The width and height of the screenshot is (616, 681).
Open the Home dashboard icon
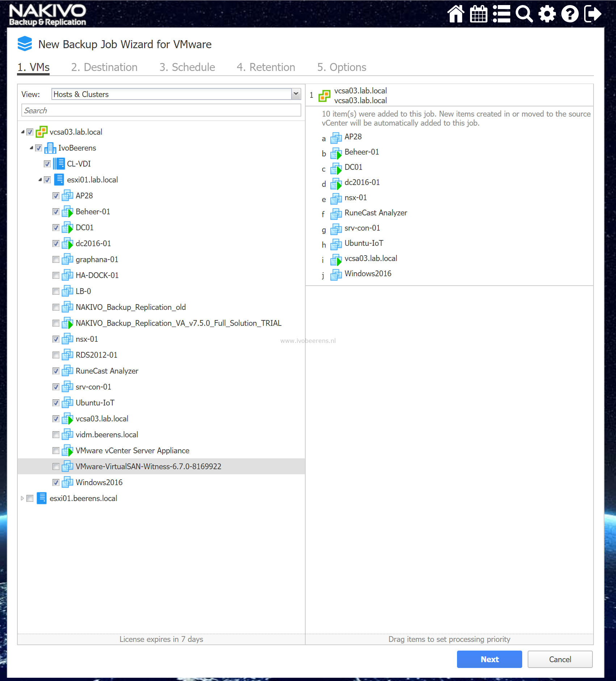[x=456, y=14]
